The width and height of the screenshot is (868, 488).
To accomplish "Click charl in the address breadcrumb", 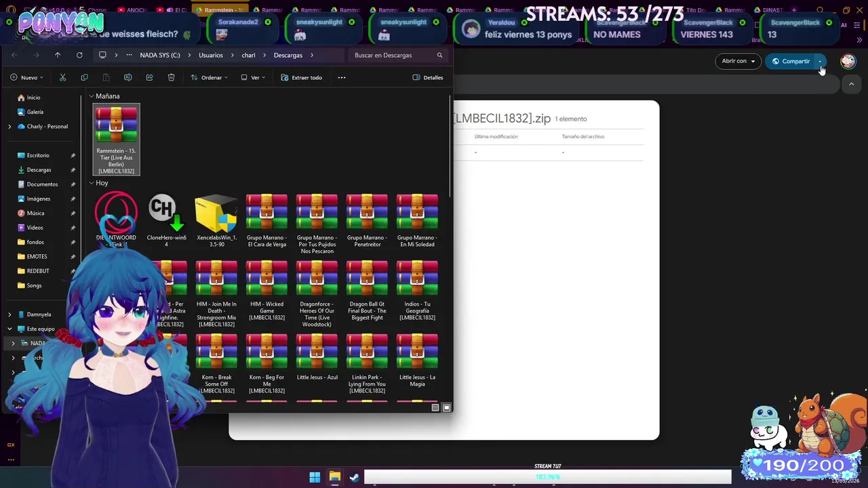I will [249, 55].
